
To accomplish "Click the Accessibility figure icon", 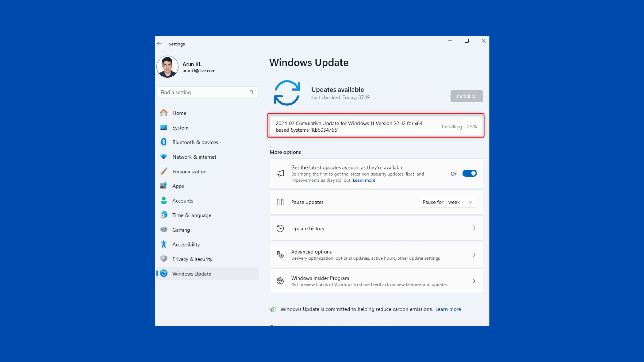I will [x=164, y=244].
